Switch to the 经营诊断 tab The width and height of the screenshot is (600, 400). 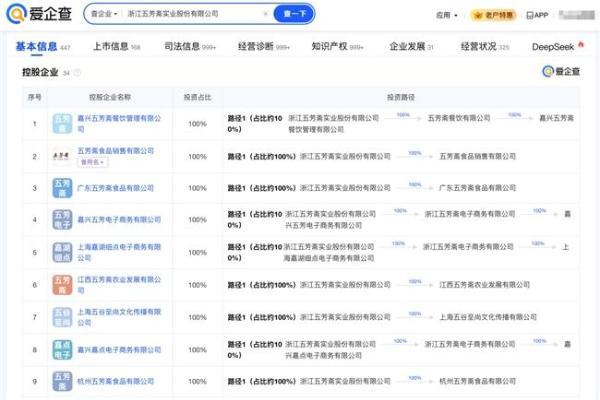[x=264, y=47]
